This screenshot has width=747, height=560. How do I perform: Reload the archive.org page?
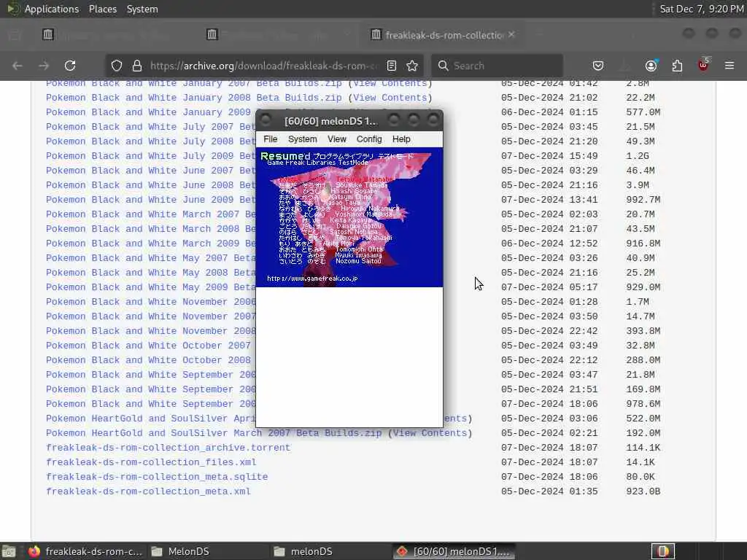click(70, 66)
